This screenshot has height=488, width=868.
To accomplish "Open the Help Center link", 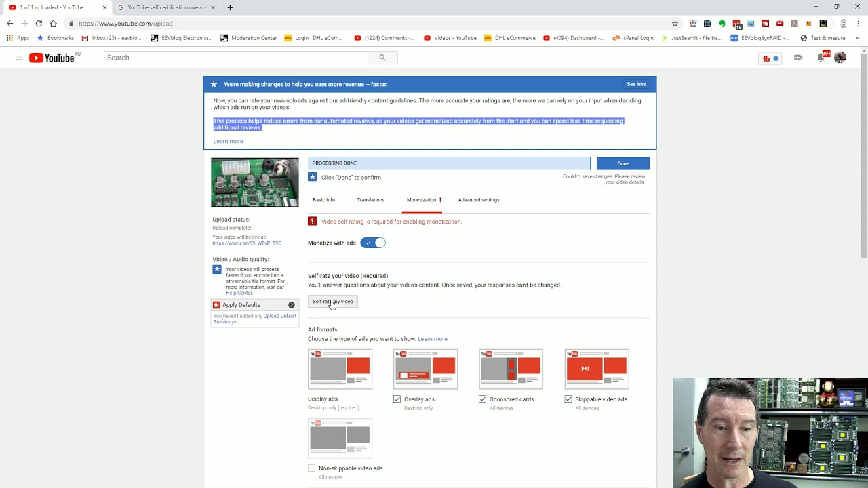I will (239, 293).
